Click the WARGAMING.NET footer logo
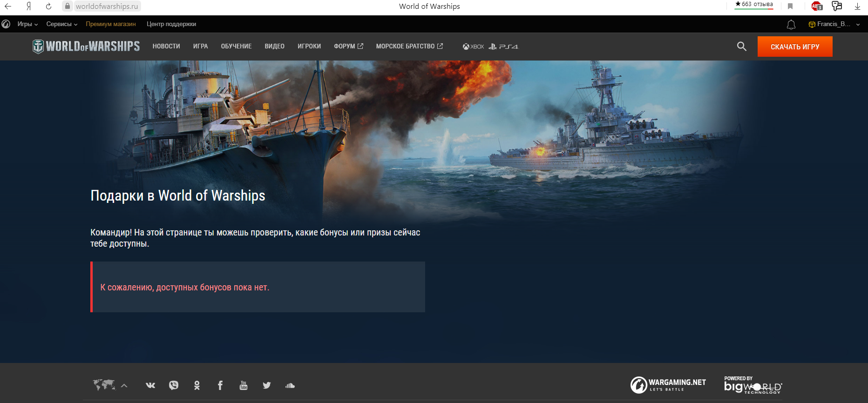This screenshot has height=403, width=868. pyautogui.click(x=668, y=385)
